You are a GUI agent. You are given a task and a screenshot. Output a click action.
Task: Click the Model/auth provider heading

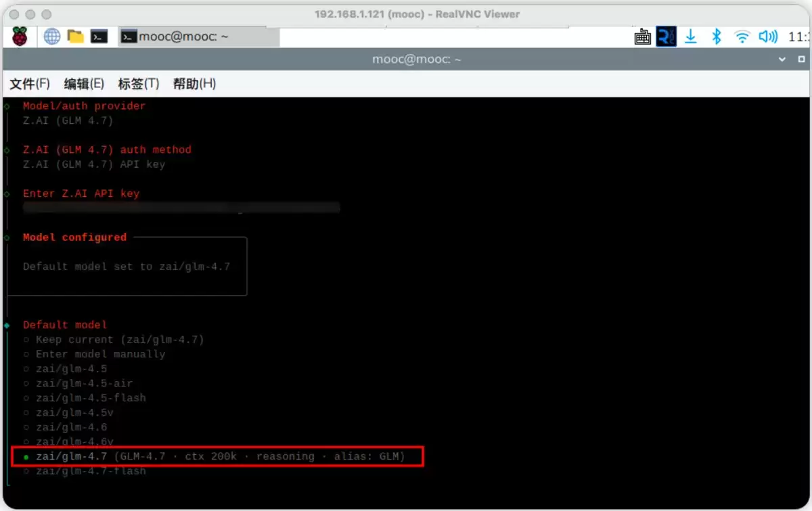pos(84,106)
